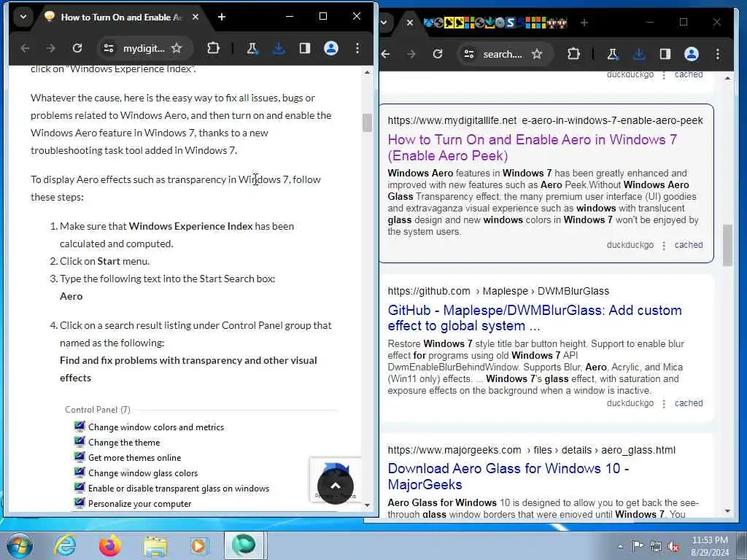The image size is (747, 560).
Task: Click scroll up arrow of left page scrollbar
Action: click(x=368, y=72)
